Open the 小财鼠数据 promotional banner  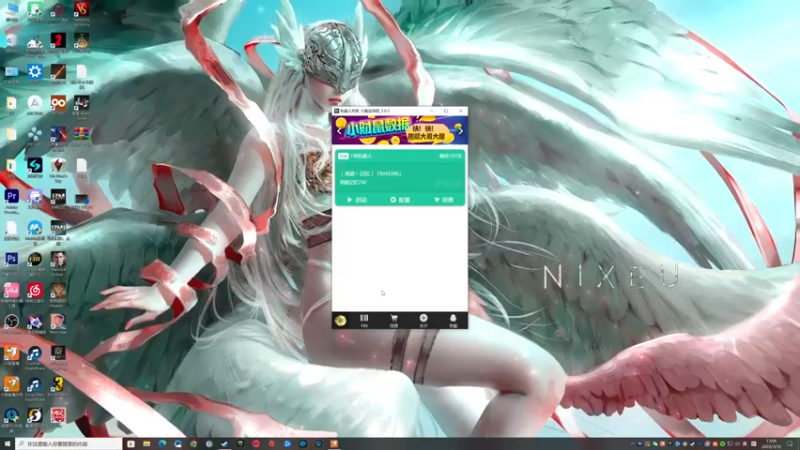point(399,130)
